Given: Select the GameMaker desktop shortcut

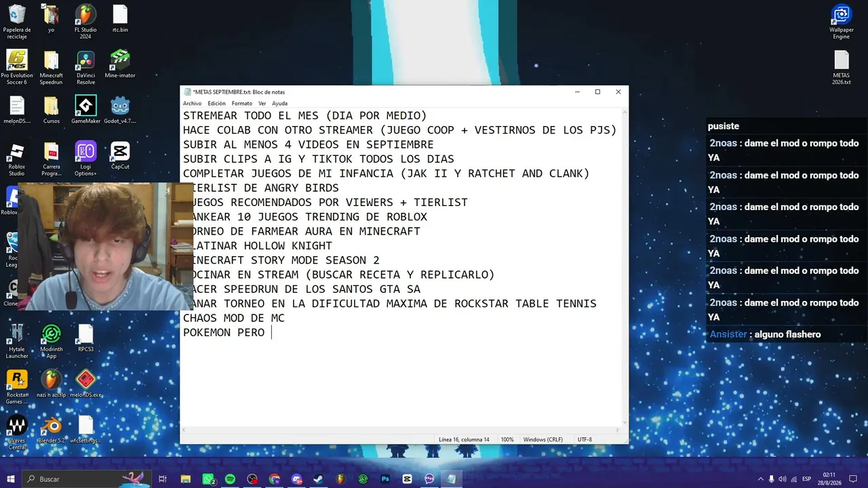Looking at the screenshot, I should (85, 110).
